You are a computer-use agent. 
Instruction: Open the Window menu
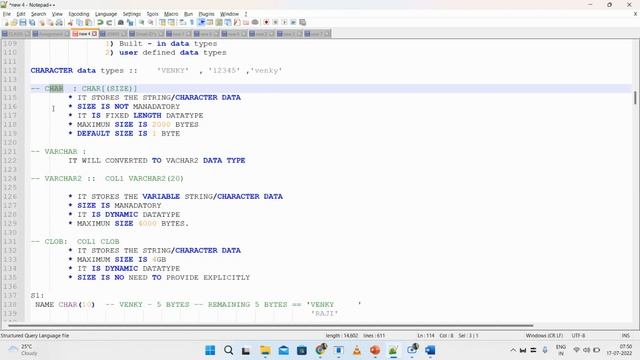click(x=229, y=14)
